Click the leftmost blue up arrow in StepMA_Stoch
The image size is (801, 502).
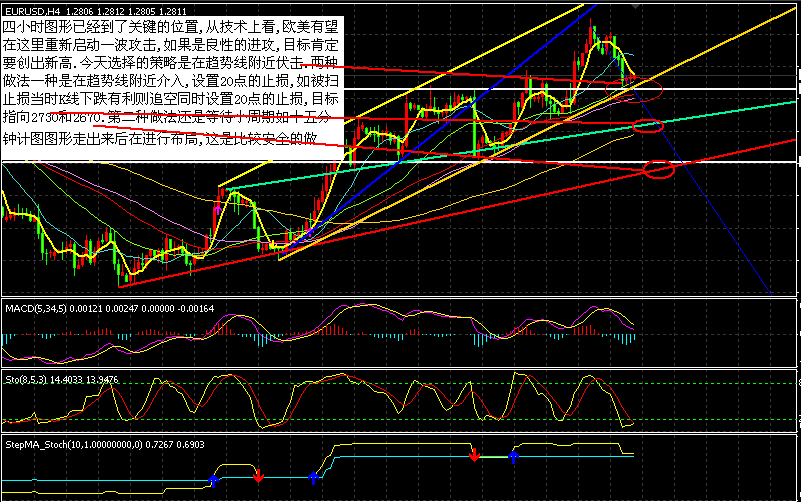click(x=214, y=481)
